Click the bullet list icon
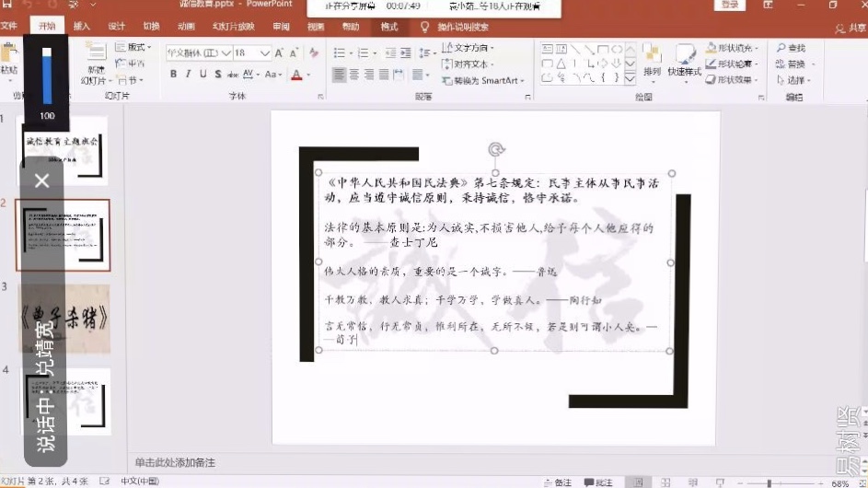Screen dimensions: 868x488 [339, 53]
